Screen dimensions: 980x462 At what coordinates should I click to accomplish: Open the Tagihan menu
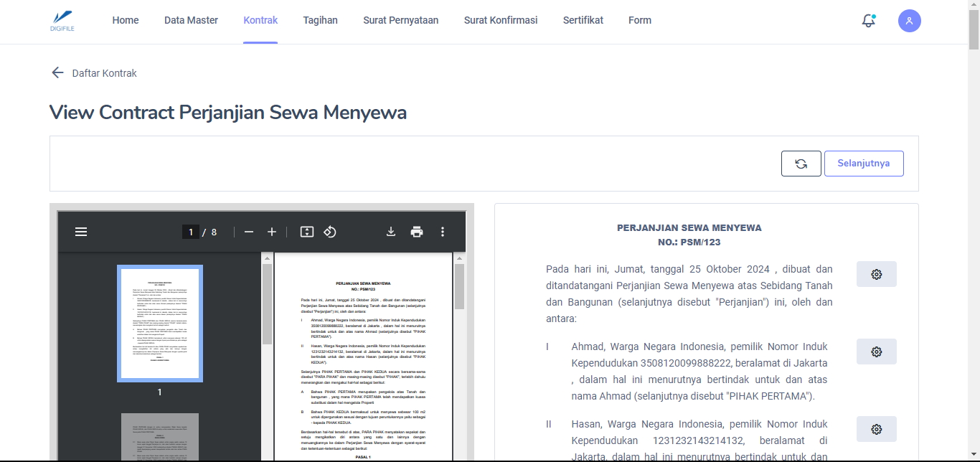(x=320, y=21)
